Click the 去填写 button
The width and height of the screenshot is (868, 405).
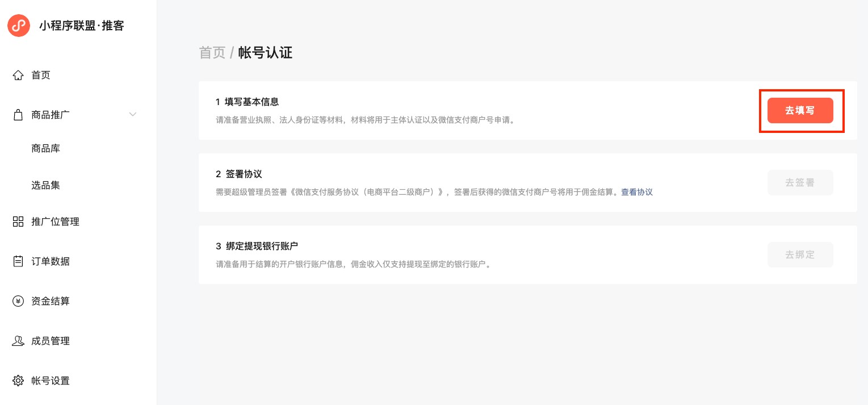point(800,110)
